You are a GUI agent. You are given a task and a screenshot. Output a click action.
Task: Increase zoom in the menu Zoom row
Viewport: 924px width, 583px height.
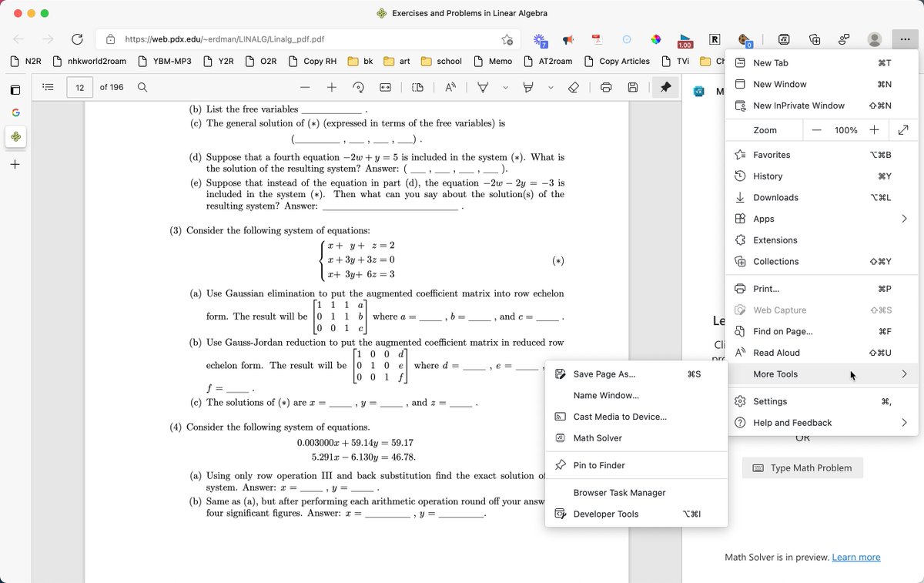pyautogui.click(x=875, y=130)
